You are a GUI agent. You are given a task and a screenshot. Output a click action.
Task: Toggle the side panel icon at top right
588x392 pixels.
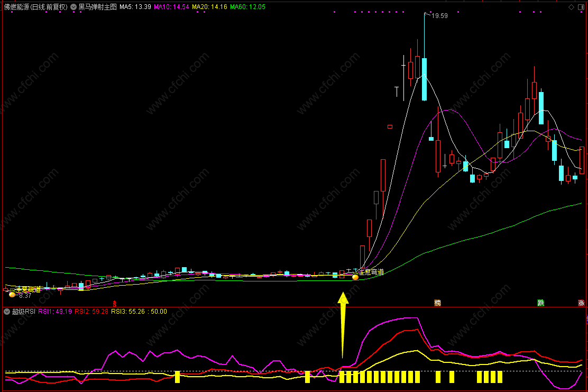click(581, 7)
